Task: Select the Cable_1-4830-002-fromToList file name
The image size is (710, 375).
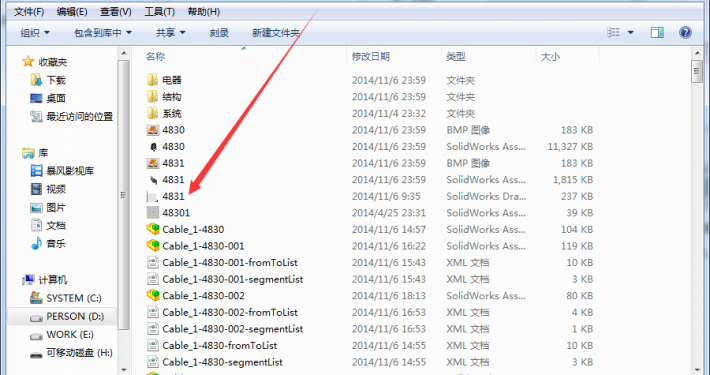Action: 230,312
